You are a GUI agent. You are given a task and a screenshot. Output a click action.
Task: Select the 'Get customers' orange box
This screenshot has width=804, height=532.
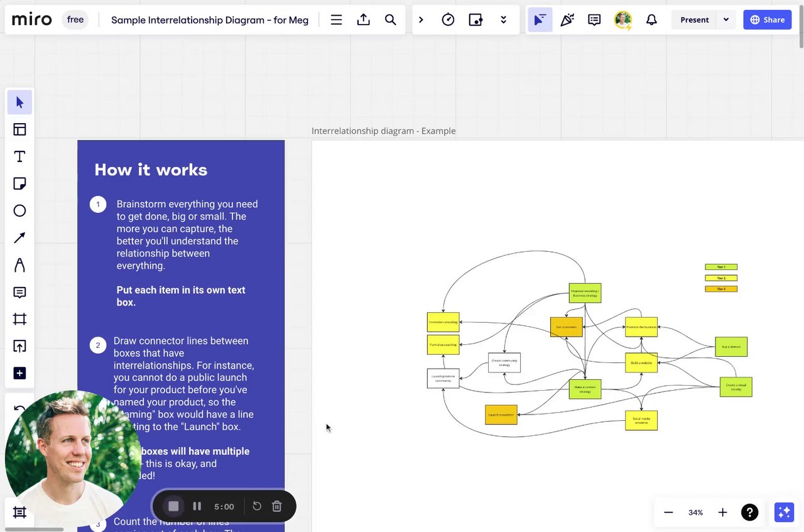tap(566, 327)
